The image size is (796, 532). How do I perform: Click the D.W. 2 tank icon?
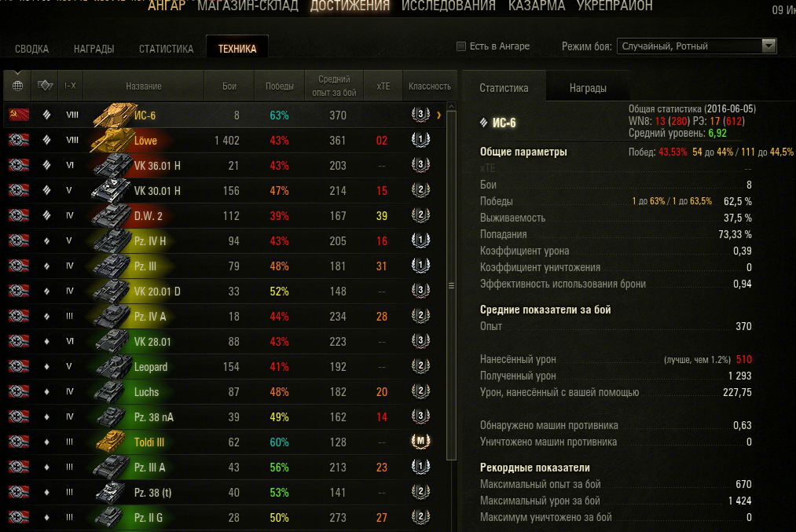point(112,216)
